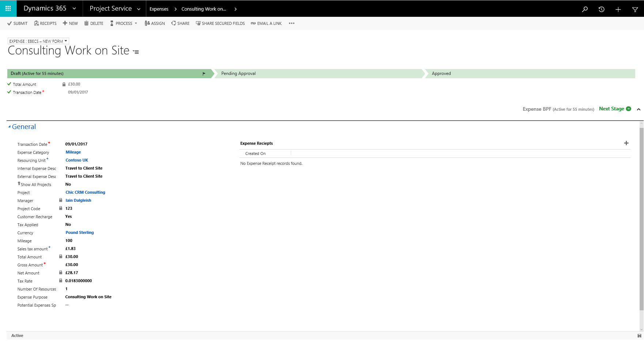Open the search magnifier icon

585,9
